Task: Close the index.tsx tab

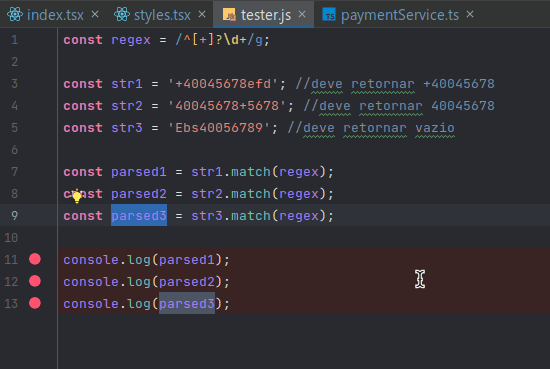Action: pos(95,14)
